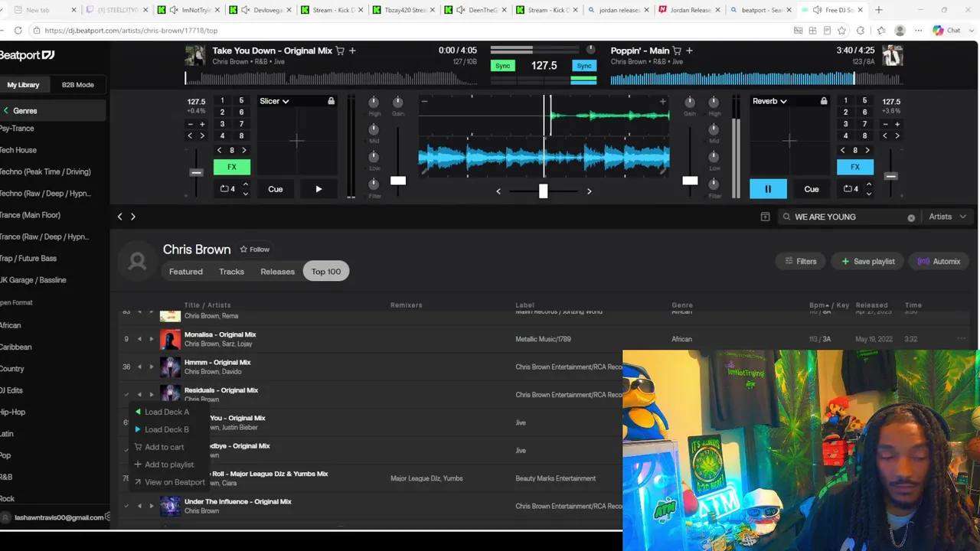Viewport: 980px width, 551px height.
Task: Open the archive box icon beside search
Action: coord(765,217)
